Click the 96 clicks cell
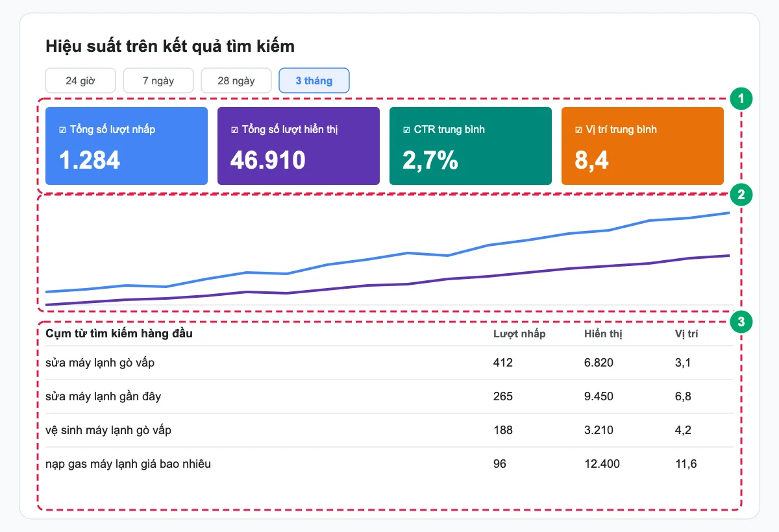779x532 pixels. coord(500,464)
